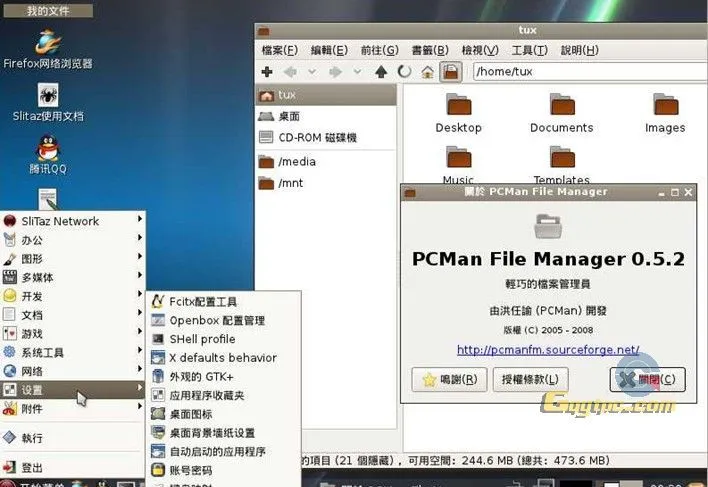Open forward history dropdown arrow
Viewport: 708px width, 487px height.
point(358,72)
